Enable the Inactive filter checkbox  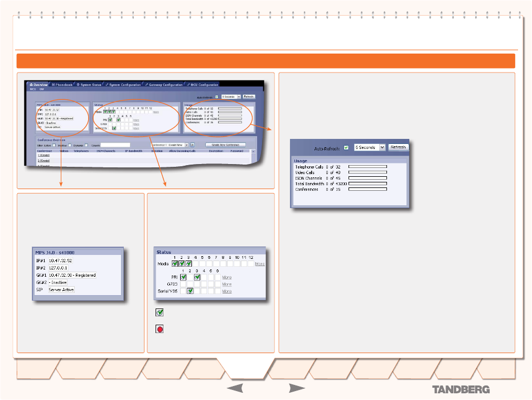point(70,146)
